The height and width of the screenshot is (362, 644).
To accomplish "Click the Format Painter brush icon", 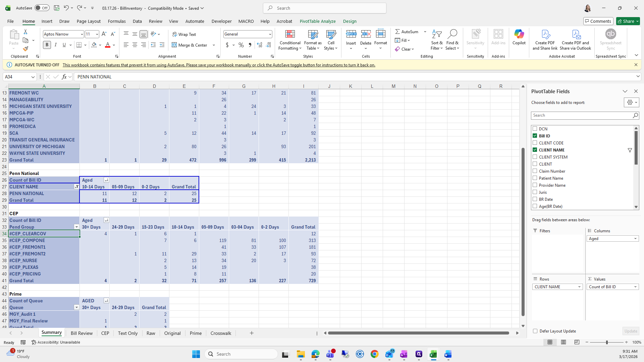I will (25, 49).
